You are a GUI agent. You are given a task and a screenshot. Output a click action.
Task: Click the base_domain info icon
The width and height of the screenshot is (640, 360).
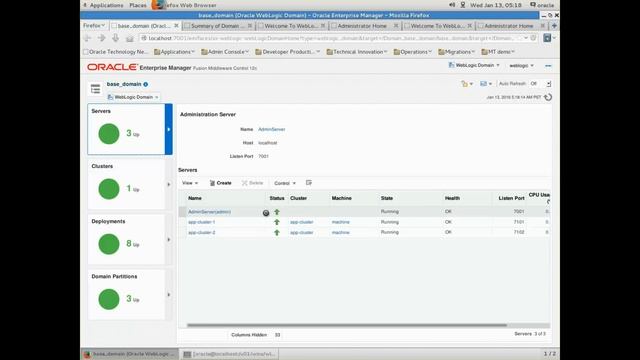pos(146,84)
